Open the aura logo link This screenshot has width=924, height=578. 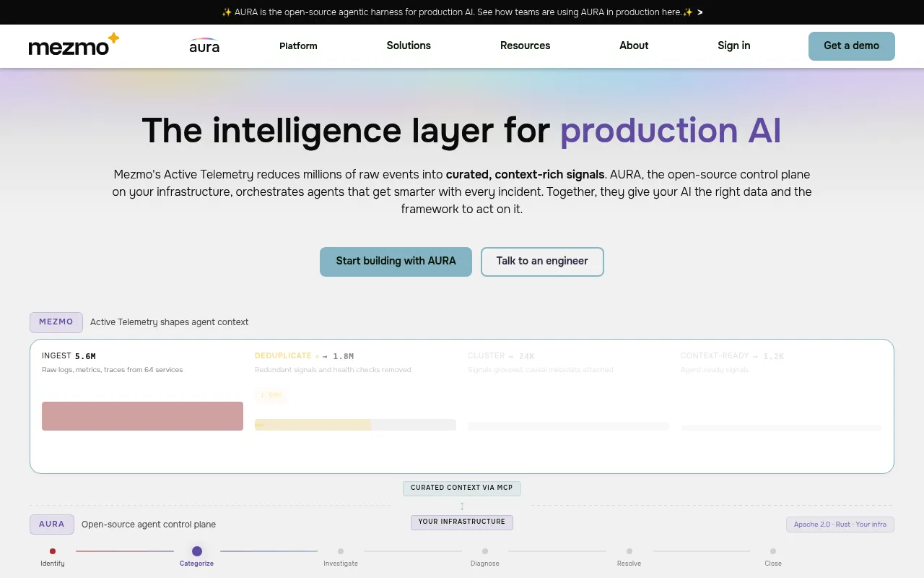204,46
